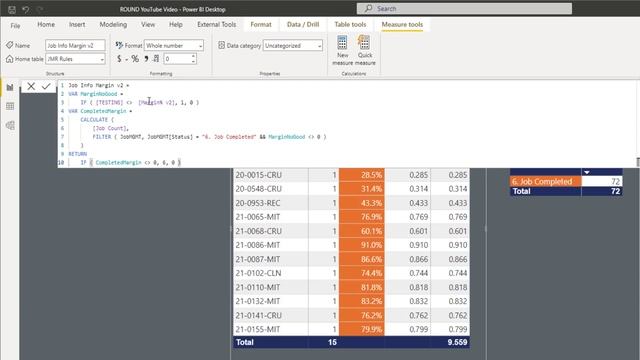Apply percentage format icon

(x=135, y=59)
